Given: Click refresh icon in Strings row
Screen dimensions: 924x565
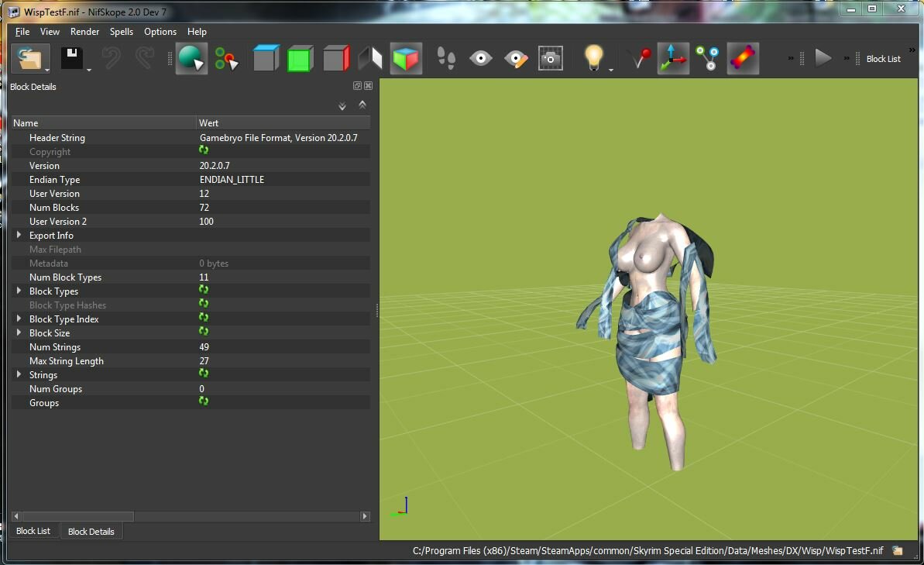Looking at the screenshot, I should coord(204,374).
